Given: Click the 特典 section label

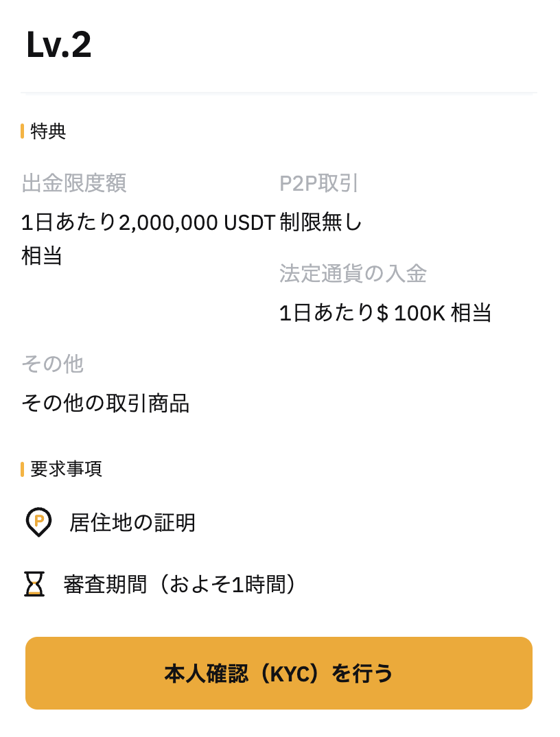Looking at the screenshot, I should pyautogui.click(x=48, y=131).
